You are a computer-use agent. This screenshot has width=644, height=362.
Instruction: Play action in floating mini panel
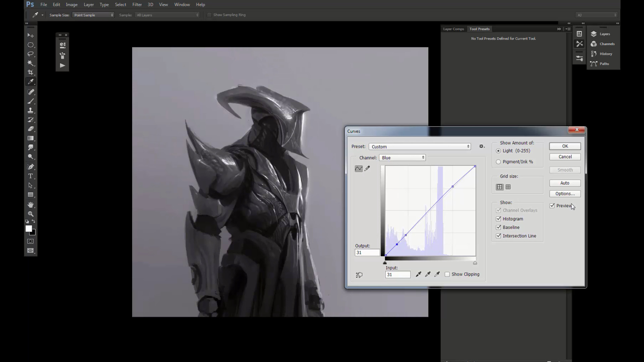tap(62, 66)
